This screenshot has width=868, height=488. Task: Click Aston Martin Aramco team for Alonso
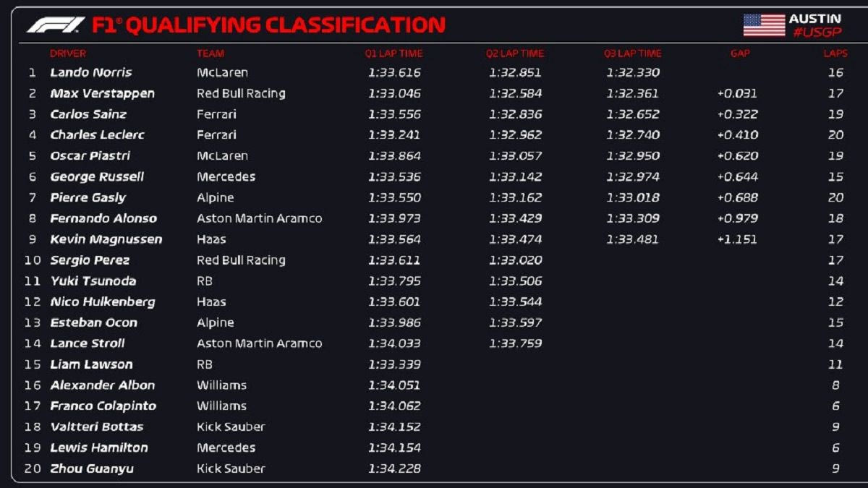pyautogui.click(x=259, y=219)
